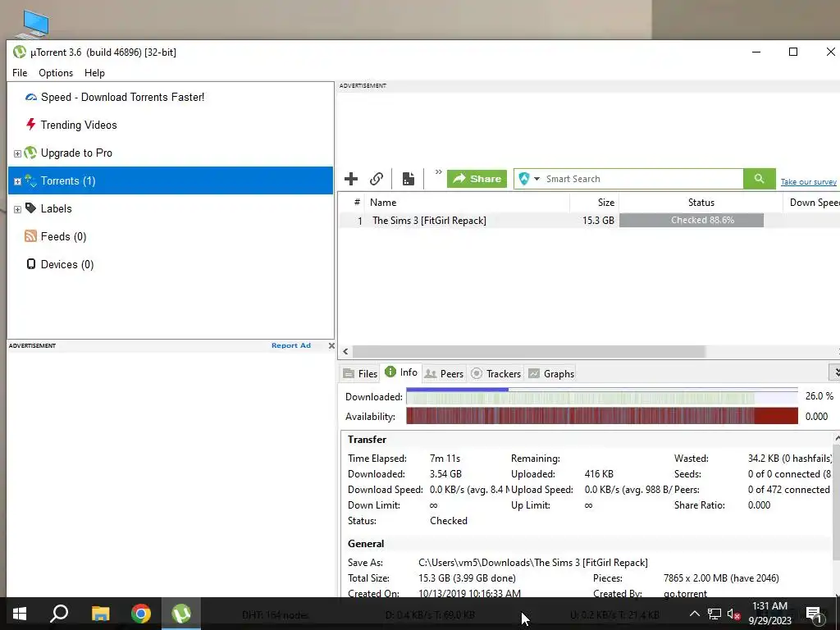The width and height of the screenshot is (840, 630).
Task: Open the Options menu
Action: 56,73
